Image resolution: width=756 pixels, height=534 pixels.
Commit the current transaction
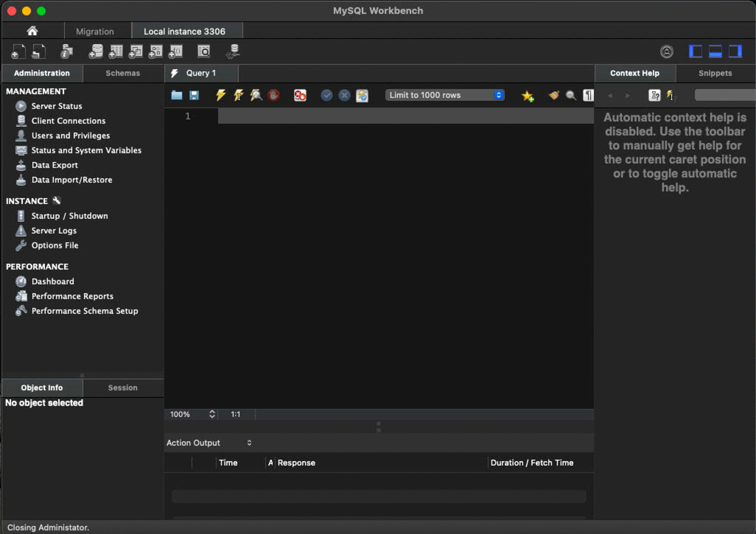(327, 96)
